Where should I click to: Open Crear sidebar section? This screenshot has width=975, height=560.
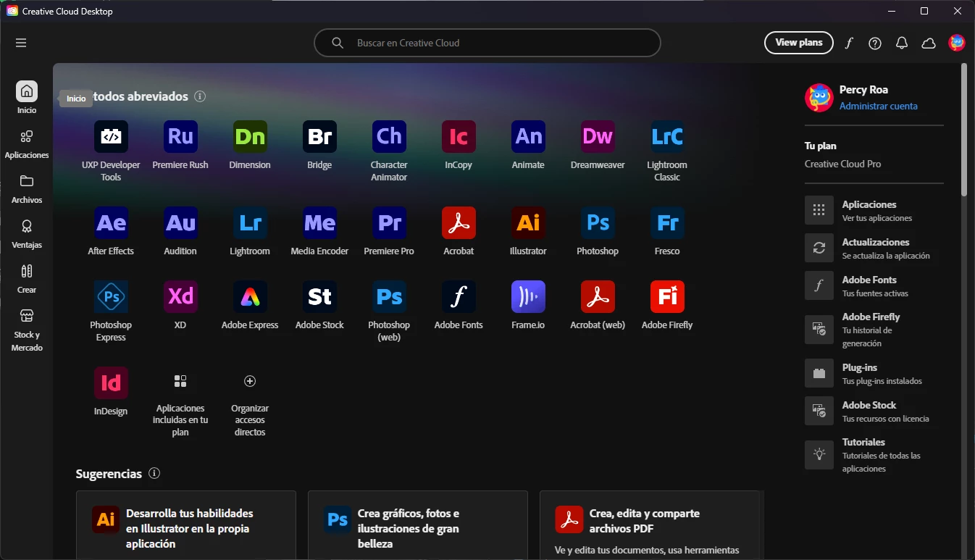pos(27,278)
